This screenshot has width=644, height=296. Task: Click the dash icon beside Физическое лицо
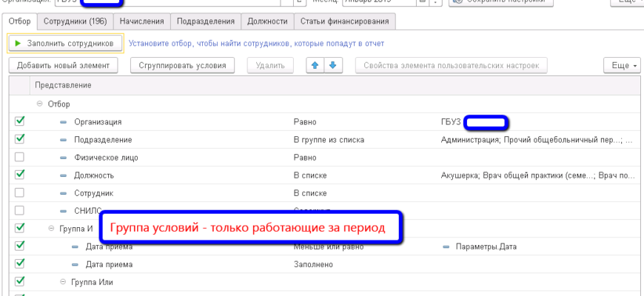63,158
